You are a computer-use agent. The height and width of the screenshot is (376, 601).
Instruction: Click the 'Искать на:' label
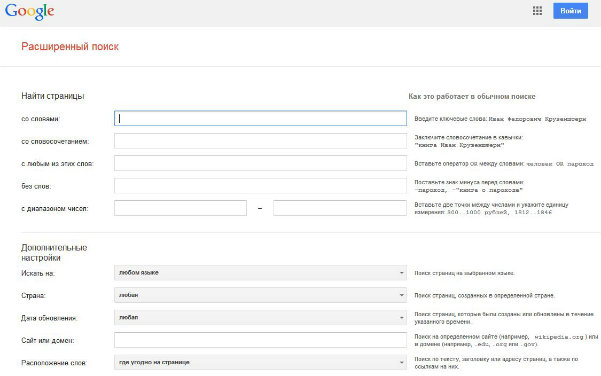point(38,273)
